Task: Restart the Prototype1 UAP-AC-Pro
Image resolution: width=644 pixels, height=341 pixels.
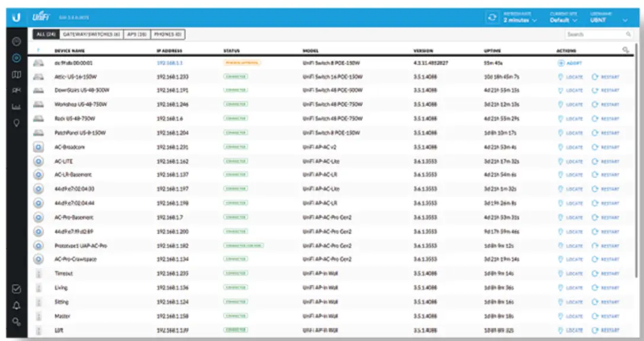Action: 605,246
